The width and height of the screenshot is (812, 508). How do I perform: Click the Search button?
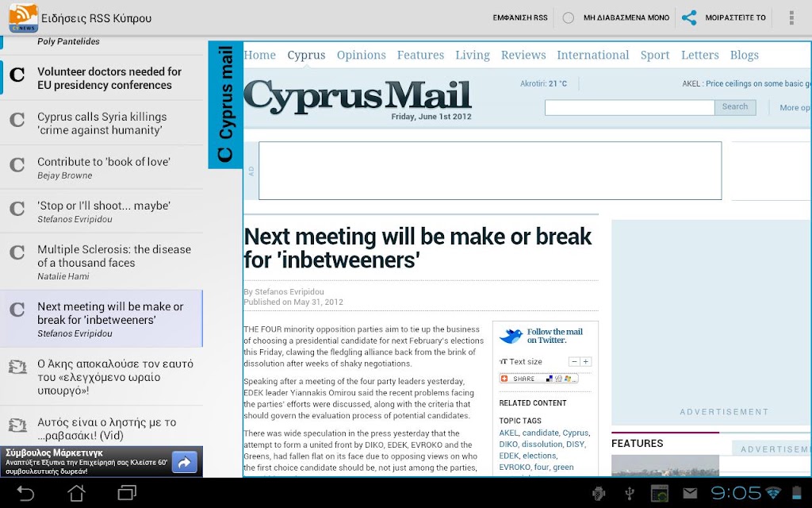pyautogui.click(x=735, y=107)
